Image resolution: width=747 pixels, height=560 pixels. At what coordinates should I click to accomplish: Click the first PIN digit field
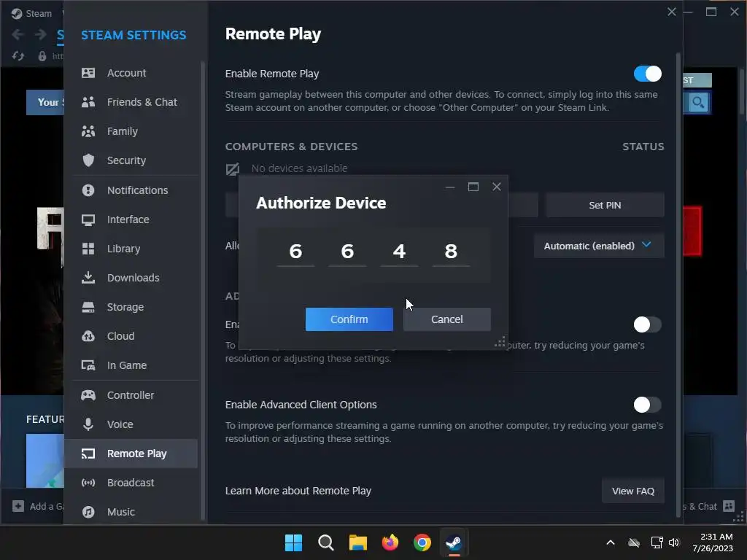pos(295,252)
